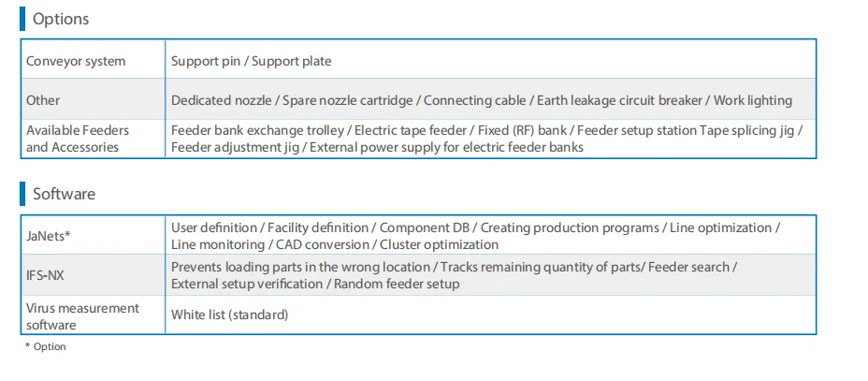Select the Virus measurement software label
The width and height of the screenshot is (868, 381).
pos(82,315)
